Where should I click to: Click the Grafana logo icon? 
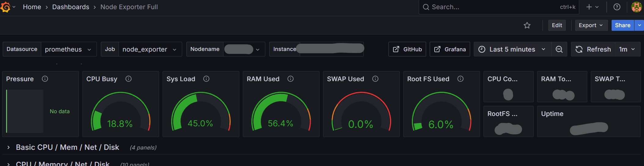[x=5, y=7]
